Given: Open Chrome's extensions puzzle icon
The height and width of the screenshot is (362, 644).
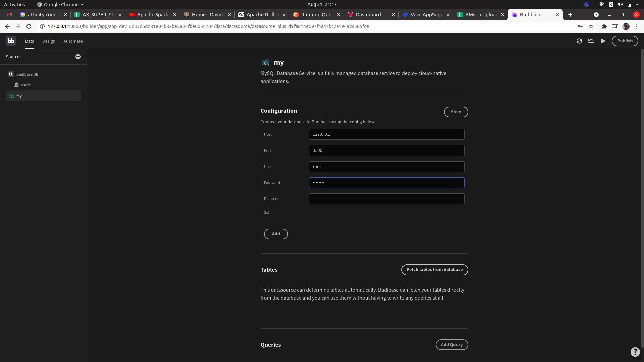Looking at the screenshot, I should click(x=604, y=26).
